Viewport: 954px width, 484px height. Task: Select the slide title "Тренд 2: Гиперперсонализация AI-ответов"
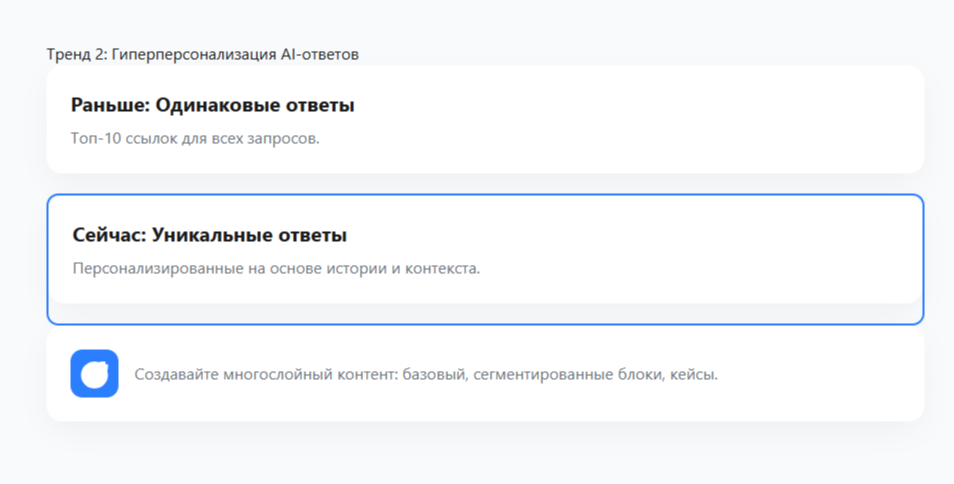click(x=203, y=54)
